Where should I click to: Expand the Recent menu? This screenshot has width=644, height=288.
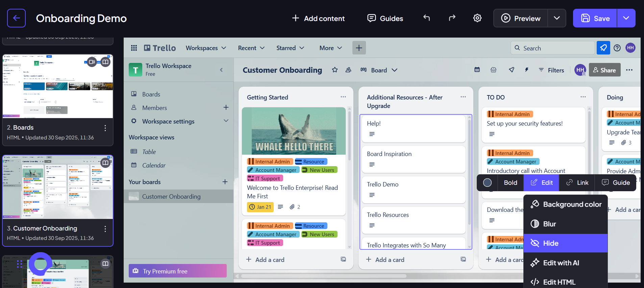pyautogui.click(x=251, y=48)
